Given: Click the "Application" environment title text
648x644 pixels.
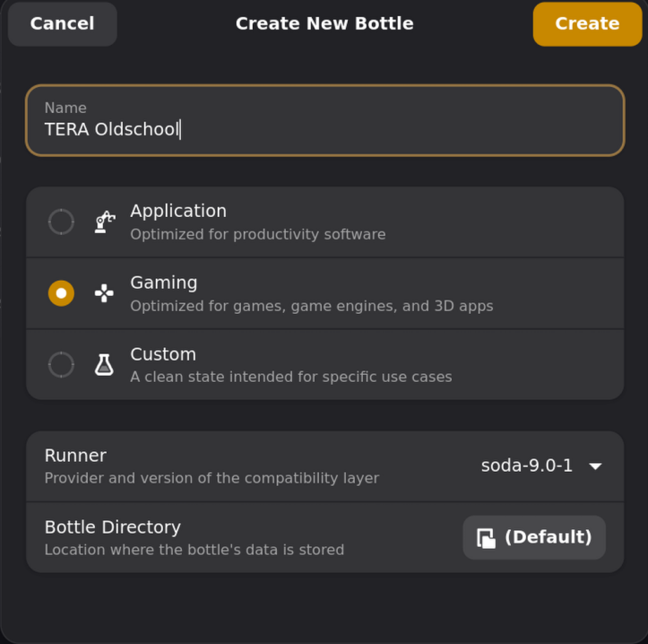Looking at the screenshot, I should 178,211.
